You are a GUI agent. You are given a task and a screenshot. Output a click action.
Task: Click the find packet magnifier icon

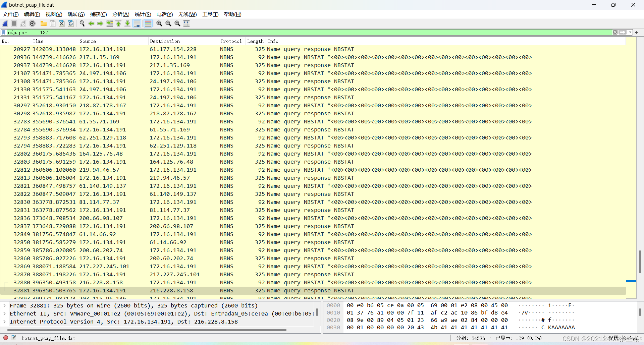[82, 23]
